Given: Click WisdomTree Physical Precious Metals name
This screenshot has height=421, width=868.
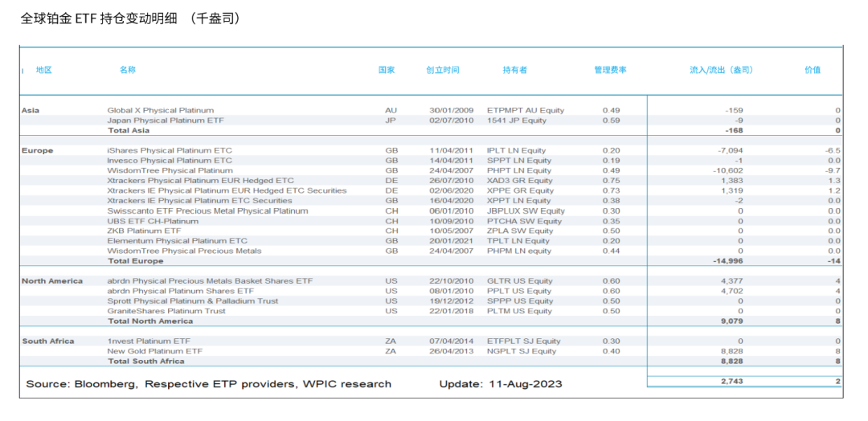Looking at the screenshot, I should coord(184,251).
